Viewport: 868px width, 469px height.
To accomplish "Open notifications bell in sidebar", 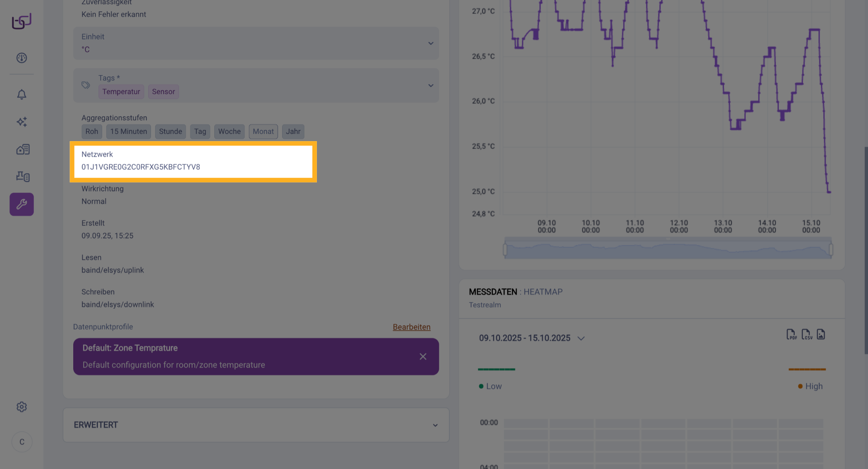I will tap(22, 95).
